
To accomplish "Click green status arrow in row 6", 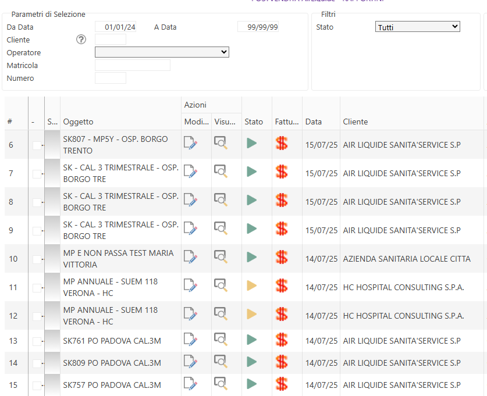I will coord(252,143).
